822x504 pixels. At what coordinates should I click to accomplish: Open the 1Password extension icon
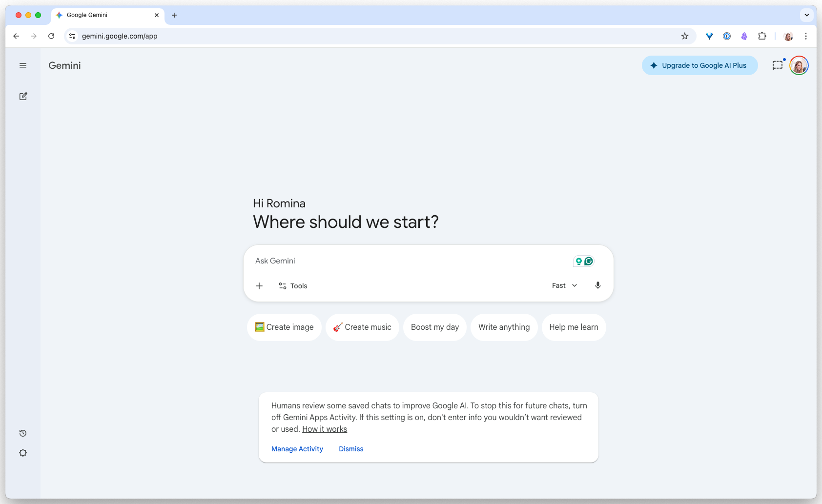point(727,36)
